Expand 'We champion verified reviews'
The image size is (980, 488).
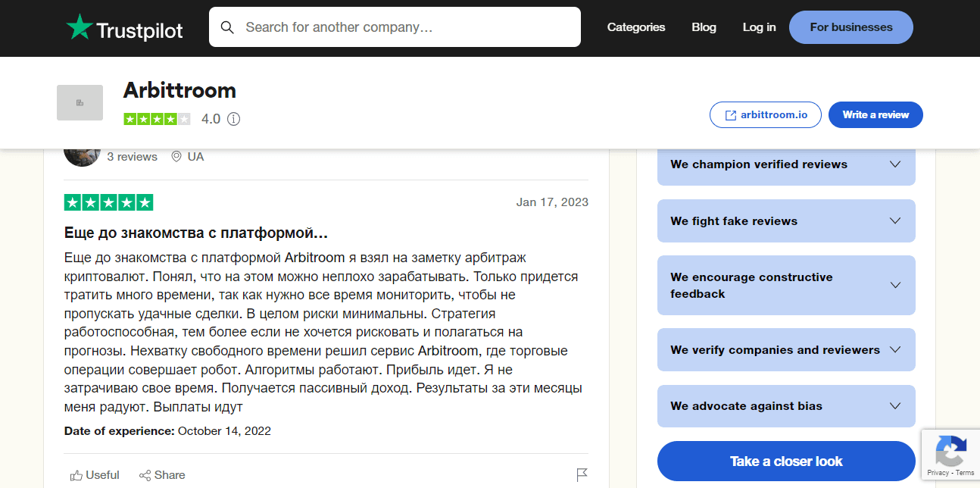click(894, 164)
